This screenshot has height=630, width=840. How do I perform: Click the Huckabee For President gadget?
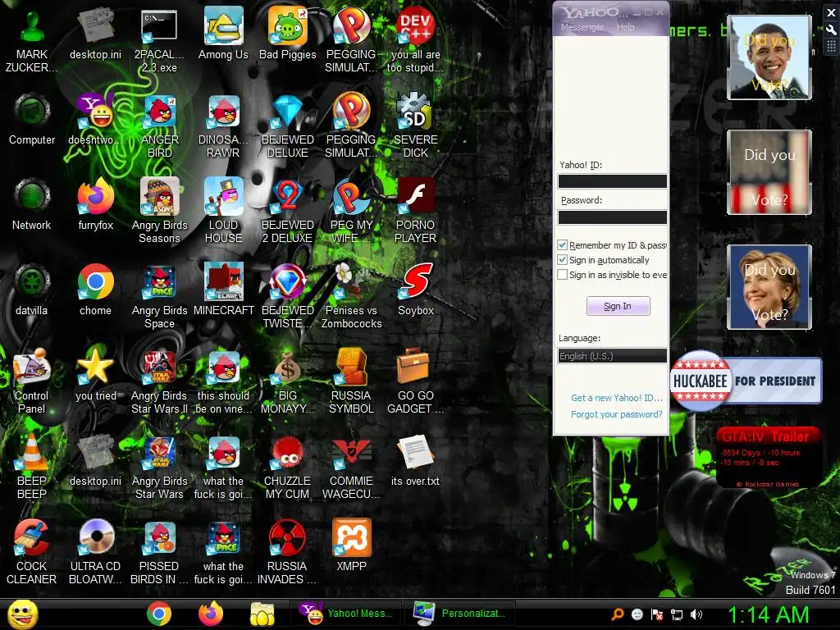[x=746, y=381]
